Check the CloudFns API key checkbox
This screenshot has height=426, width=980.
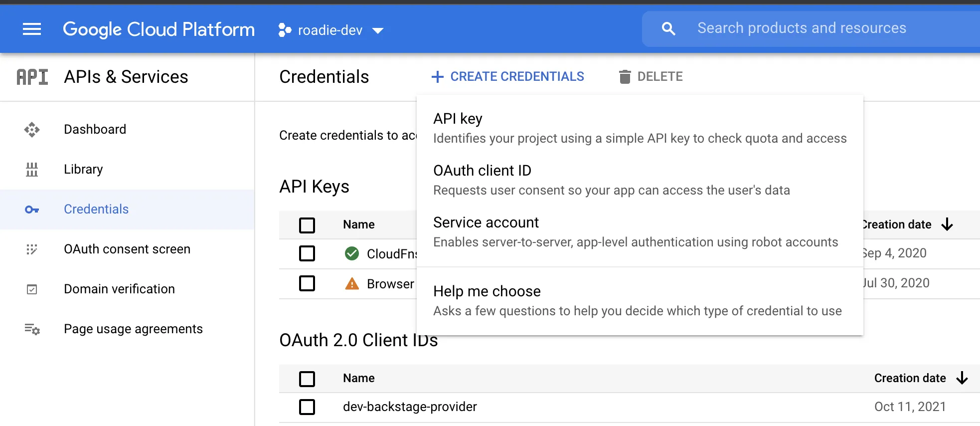pos(308,253)
